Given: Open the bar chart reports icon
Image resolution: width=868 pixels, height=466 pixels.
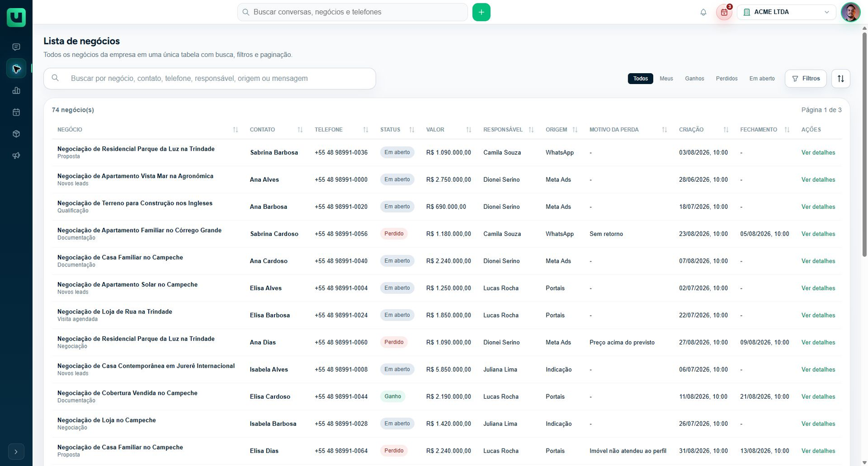Looking at the screenshot, I should point(16,91).
